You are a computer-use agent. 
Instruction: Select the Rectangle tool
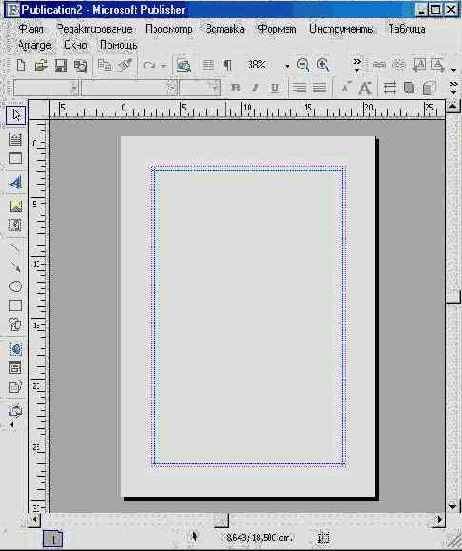[15, 305]
